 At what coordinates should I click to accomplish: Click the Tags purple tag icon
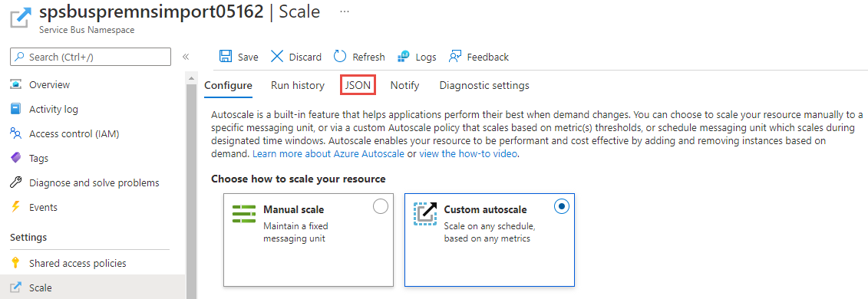point(16,158)
